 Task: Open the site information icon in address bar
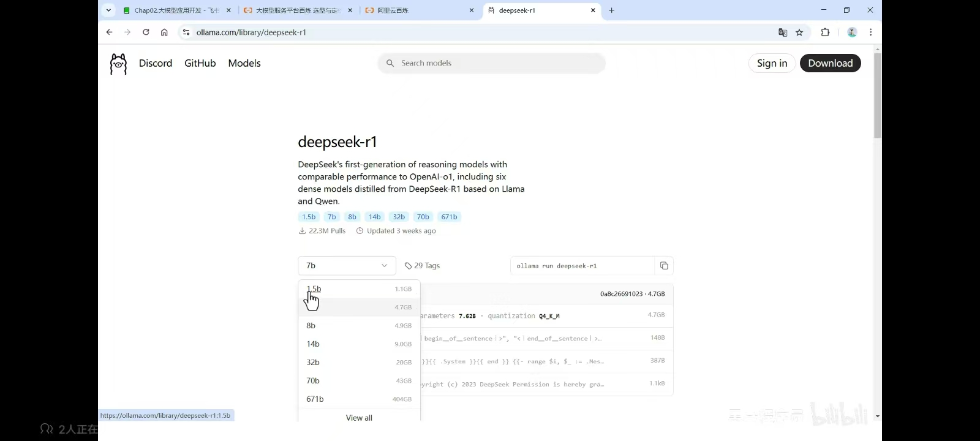[186, 32]
